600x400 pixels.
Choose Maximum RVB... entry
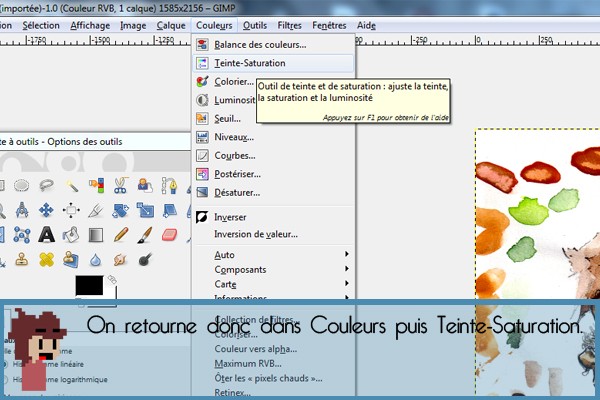coord(274,364)
